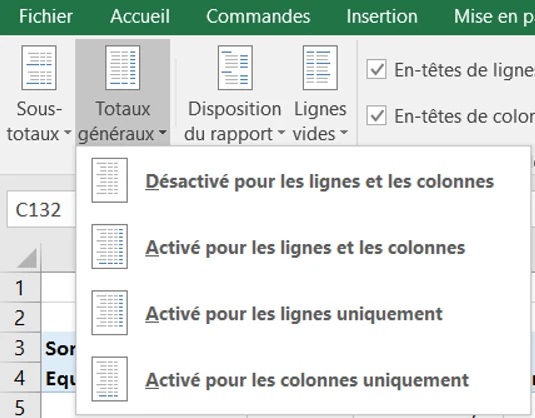Collapse the Totaux généraux dropdown arrow
535x418 pixels.
point(163,132)
